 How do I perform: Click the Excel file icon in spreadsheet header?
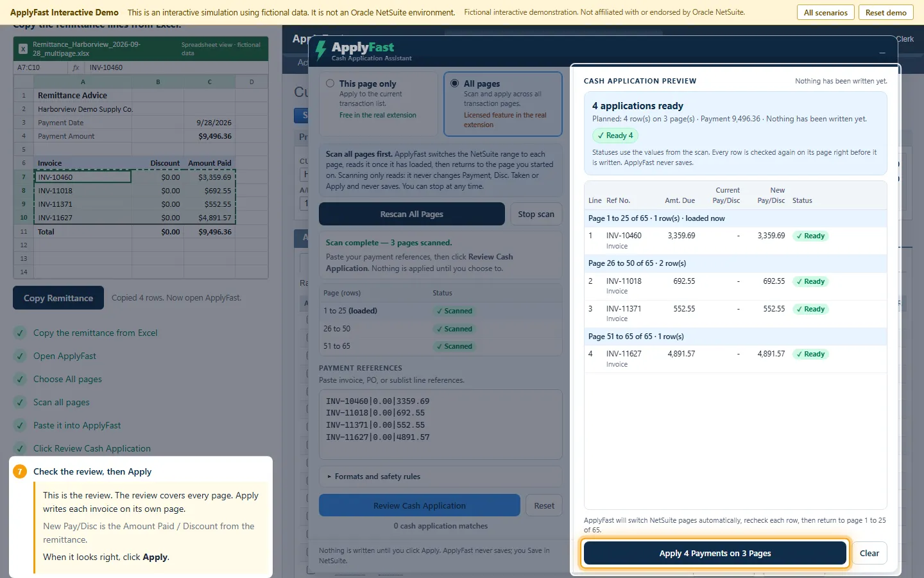(x=23, y=49)
